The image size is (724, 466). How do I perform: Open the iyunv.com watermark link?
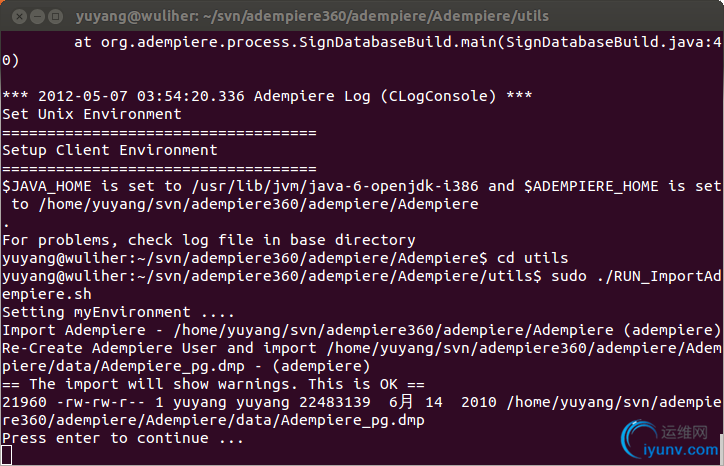(x=681, y=449)
